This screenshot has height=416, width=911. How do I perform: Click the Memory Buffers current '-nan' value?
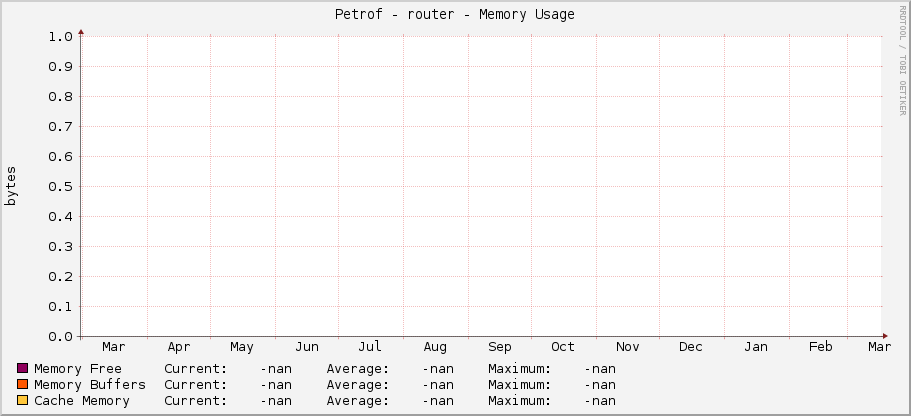276,385
